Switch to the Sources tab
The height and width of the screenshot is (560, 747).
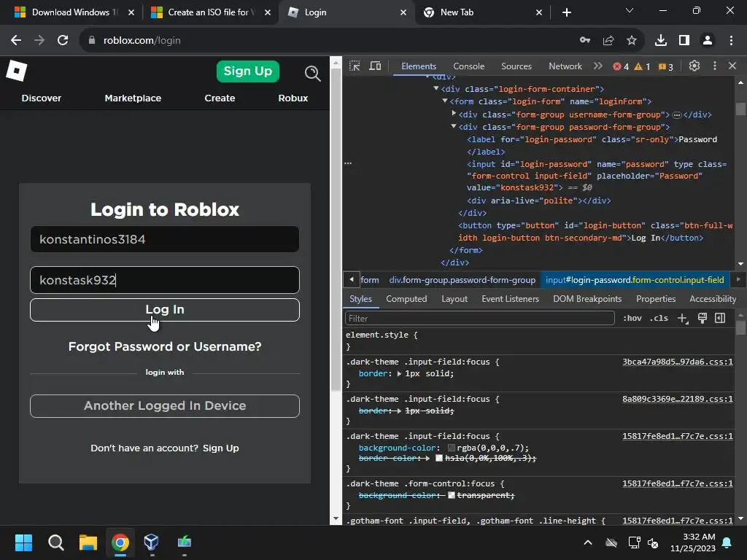tap(516, 66)
